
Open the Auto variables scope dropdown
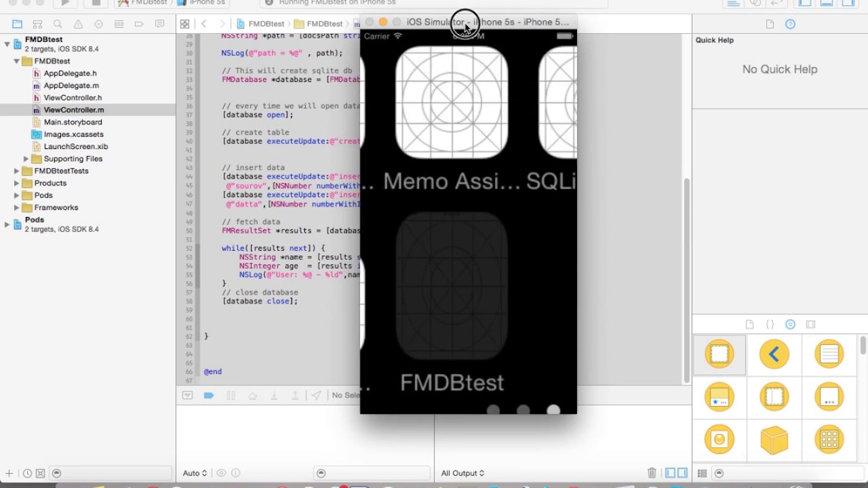tap(195, 473)
